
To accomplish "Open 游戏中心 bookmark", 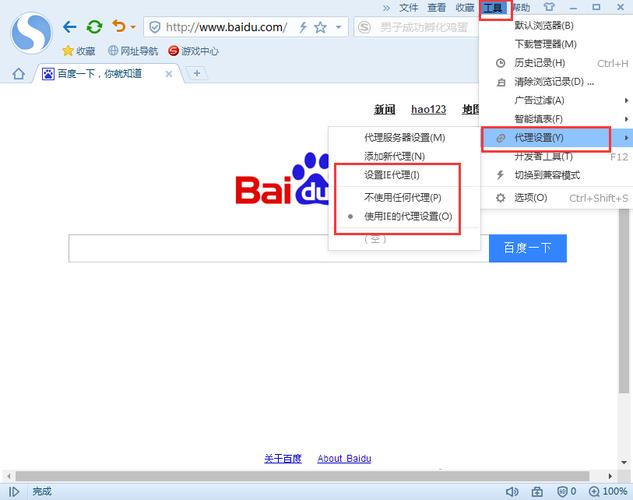I will tap(193, 51).
